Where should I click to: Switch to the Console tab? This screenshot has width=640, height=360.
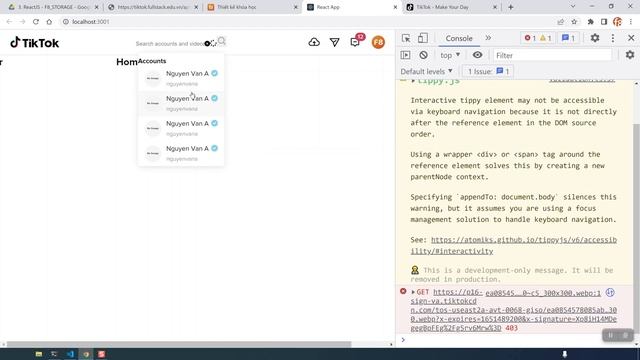(x=459, y=38)
